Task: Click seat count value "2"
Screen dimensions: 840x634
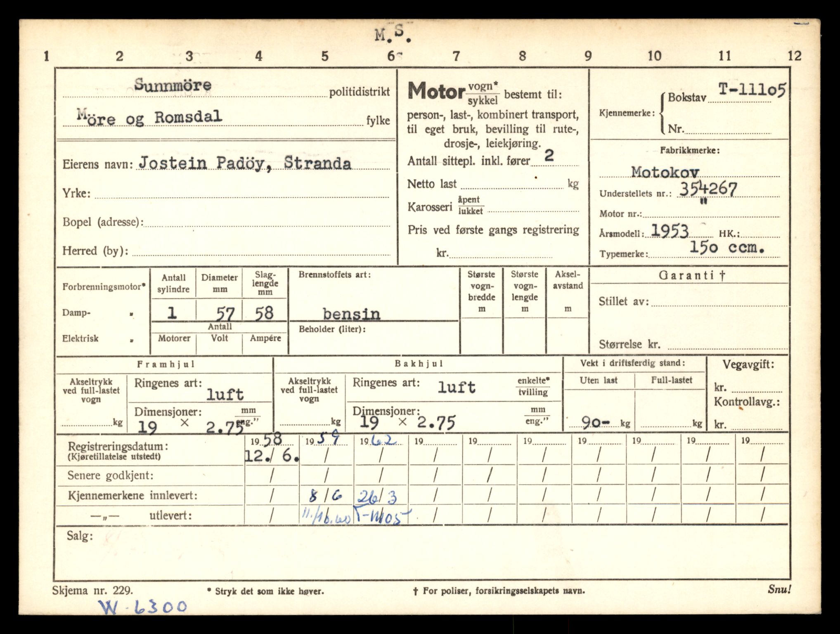Action: tap(549, 155)
